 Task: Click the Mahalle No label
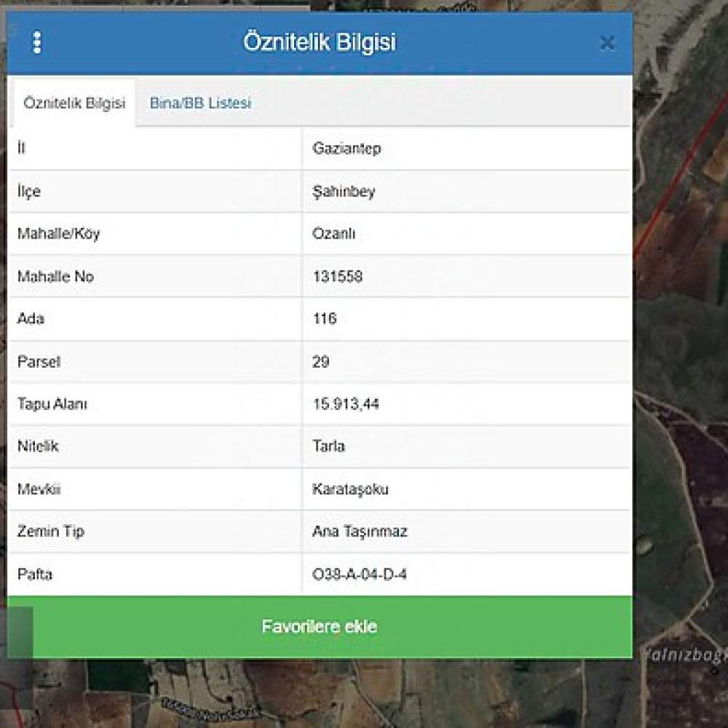point(56,276)
